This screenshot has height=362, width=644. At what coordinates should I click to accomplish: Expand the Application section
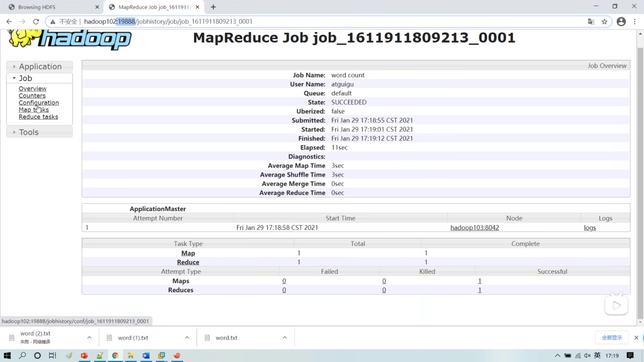[40, 66]
